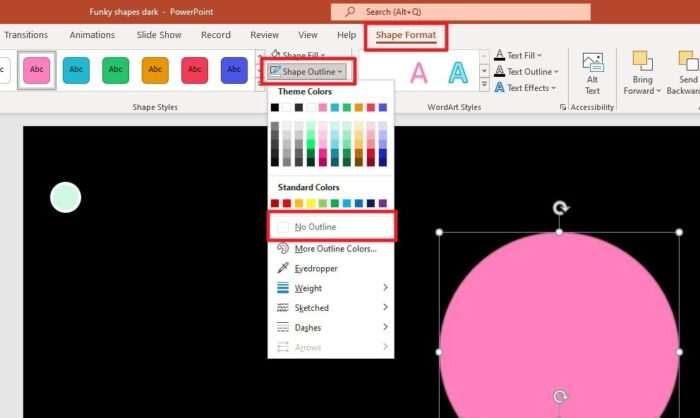Pick black theme color swatch

[275, 108]
